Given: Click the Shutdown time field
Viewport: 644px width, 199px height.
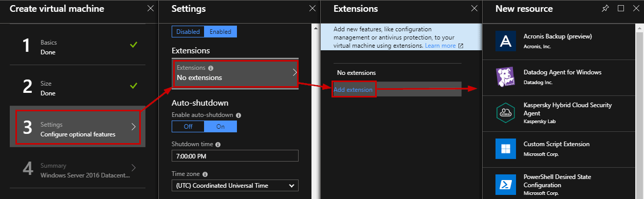Looking at the screenshot, I should point(235,156).
